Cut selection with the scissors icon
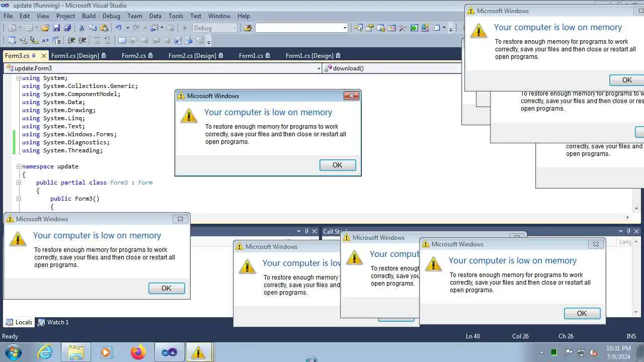Screen dimensions: 644x362 pos(82,28)
